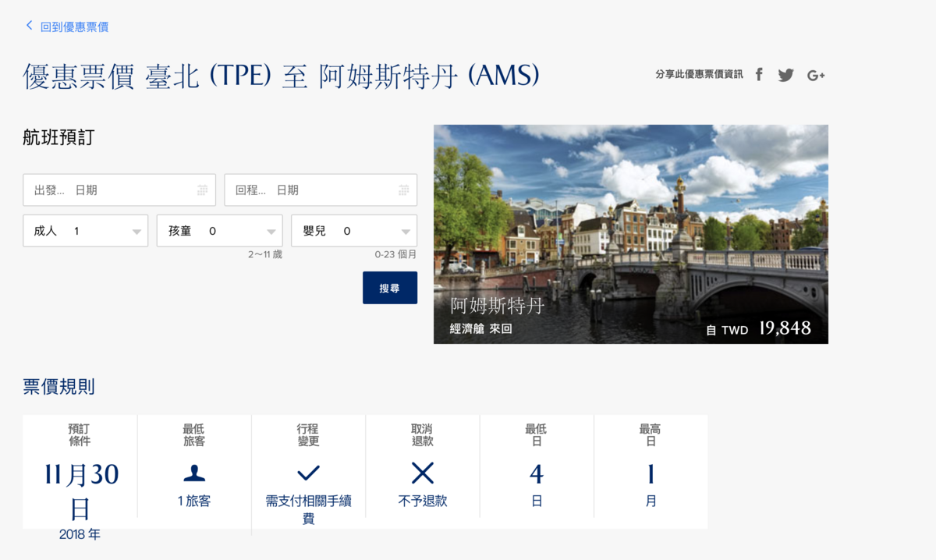Image resolution: width=936 pixels, height=560 pixels.
Task: Open the return date field
Action: tap(321, 190)
